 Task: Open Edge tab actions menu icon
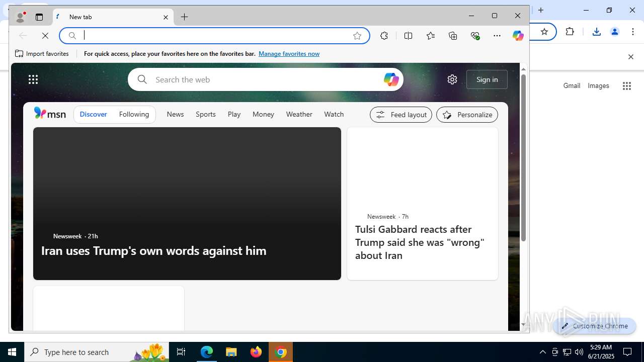click(39, 17)
